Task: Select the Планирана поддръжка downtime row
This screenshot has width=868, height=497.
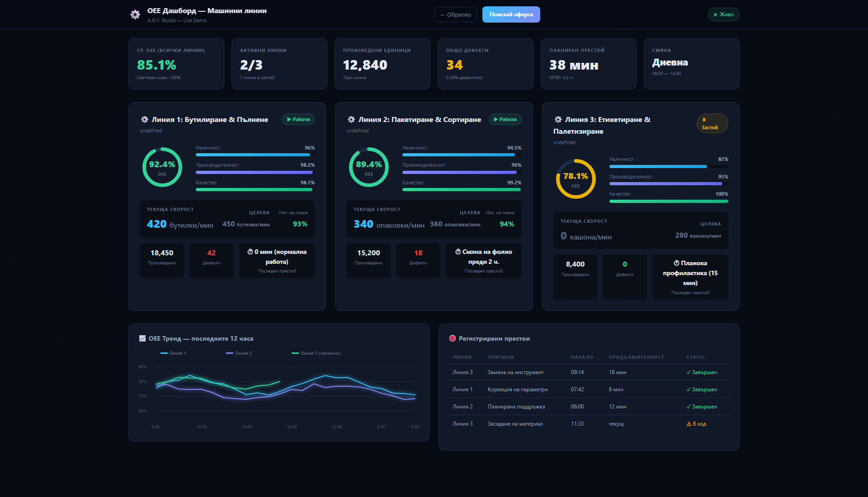Action: coord(589,407)
